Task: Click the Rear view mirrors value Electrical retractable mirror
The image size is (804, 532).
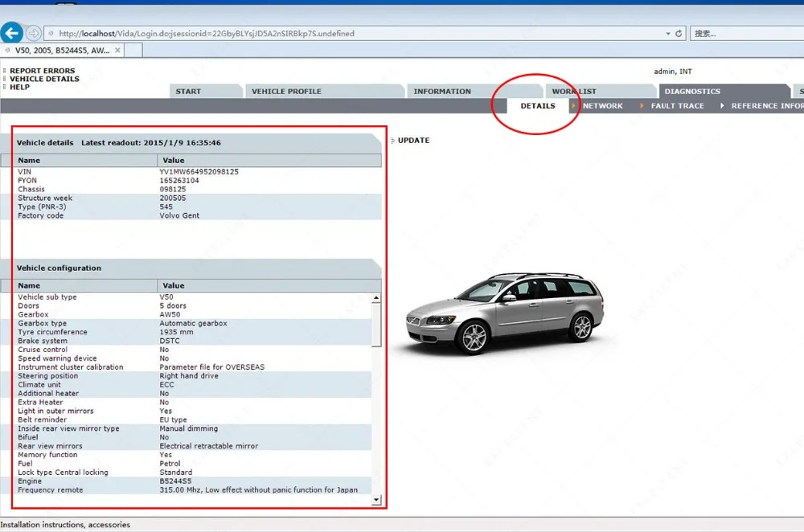Action: [209, 446]
